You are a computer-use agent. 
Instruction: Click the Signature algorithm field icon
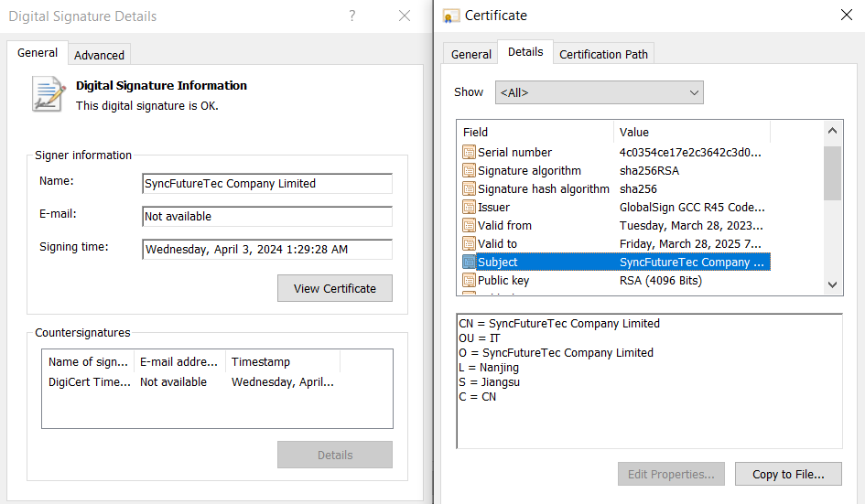[x=469, y=170]
